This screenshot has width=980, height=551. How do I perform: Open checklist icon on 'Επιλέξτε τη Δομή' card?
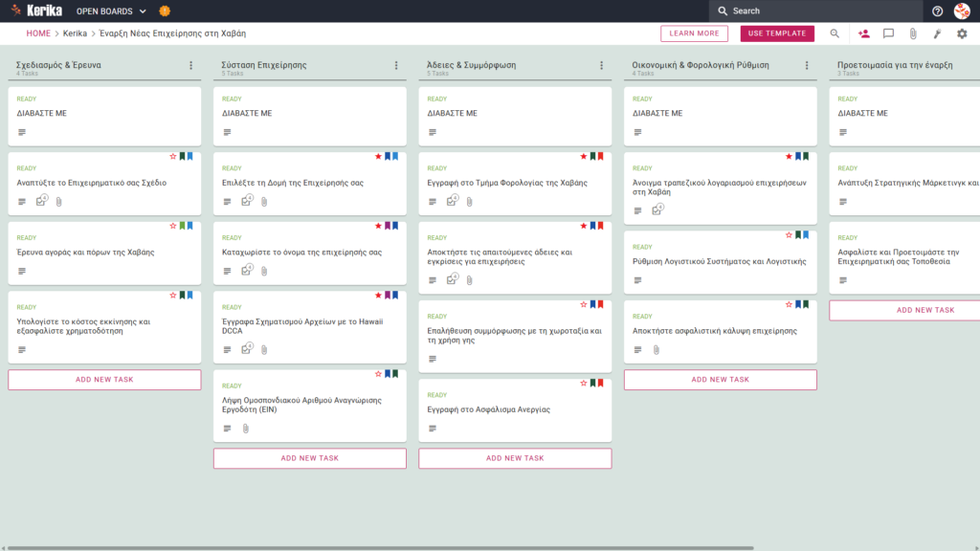tap(247, 201)
